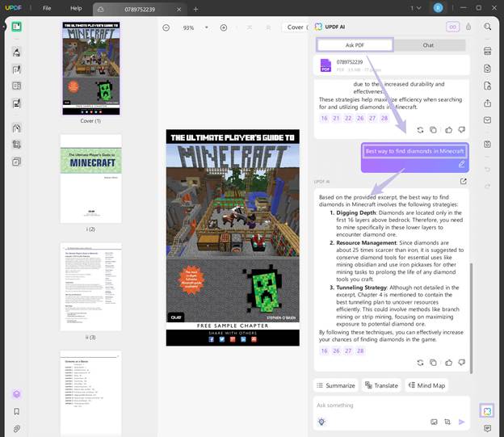The height and width of the screenshot is (437, 504).
Task: Click the send arrow in chat input
Action: click(x=462, y=422)
